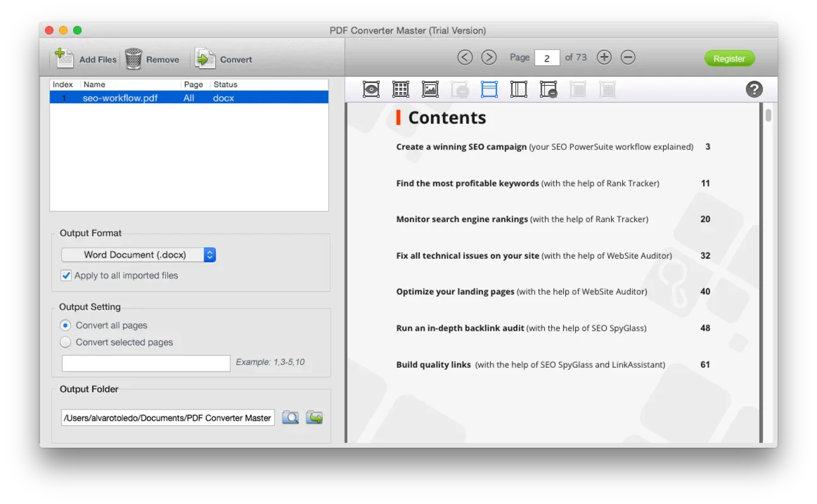Click the Register button

click(x=729, y=59)
